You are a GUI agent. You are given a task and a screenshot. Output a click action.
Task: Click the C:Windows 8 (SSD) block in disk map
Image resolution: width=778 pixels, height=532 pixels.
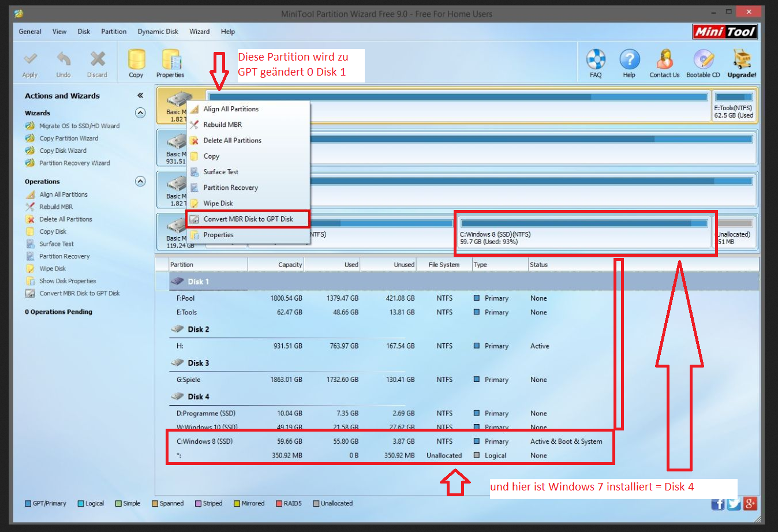point(583,232)
